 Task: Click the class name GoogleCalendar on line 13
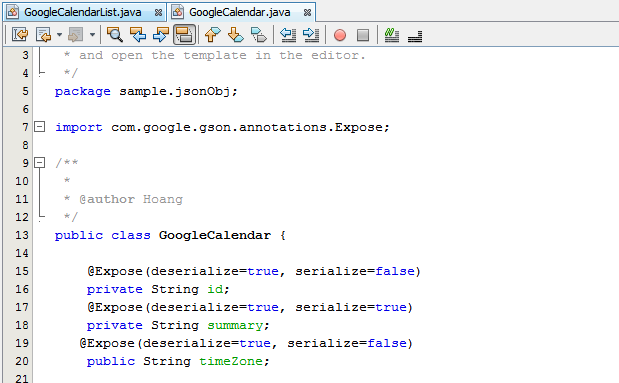215,235
